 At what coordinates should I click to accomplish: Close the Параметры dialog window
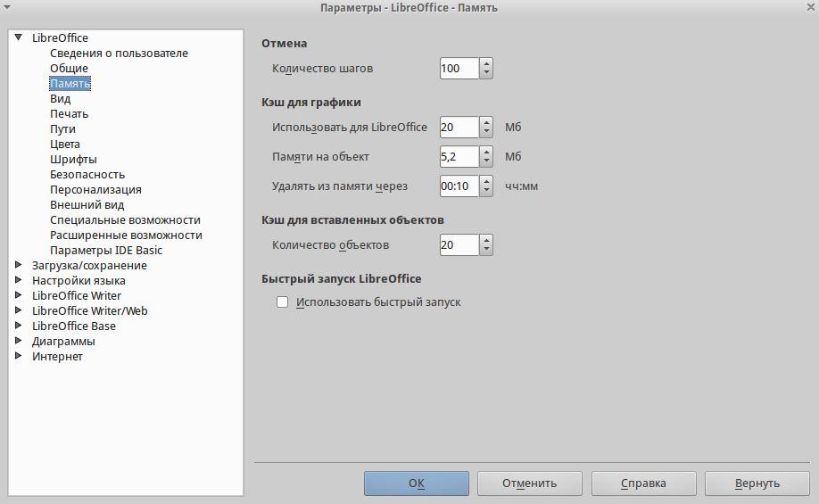click(811, 7)
